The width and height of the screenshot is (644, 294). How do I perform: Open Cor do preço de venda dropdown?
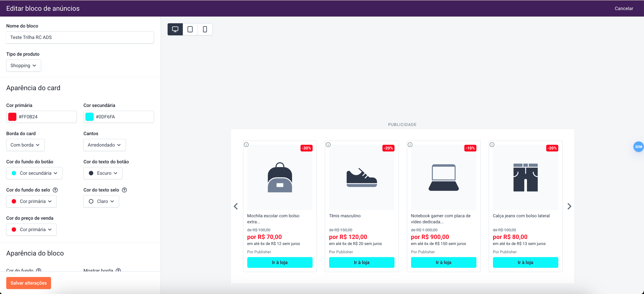click(31, 230)
